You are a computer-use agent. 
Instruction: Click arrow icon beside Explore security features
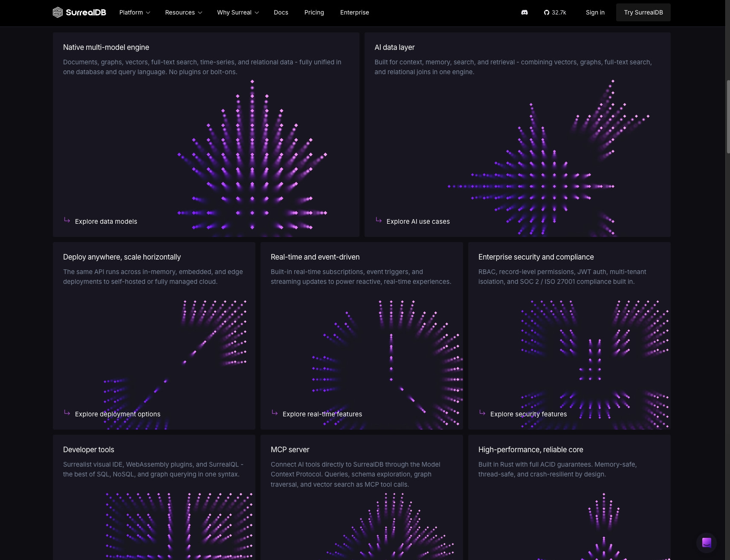pos(482,413)
